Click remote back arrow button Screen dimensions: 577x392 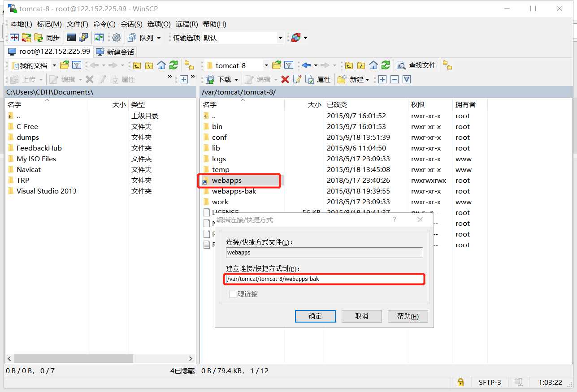(306, 65)
